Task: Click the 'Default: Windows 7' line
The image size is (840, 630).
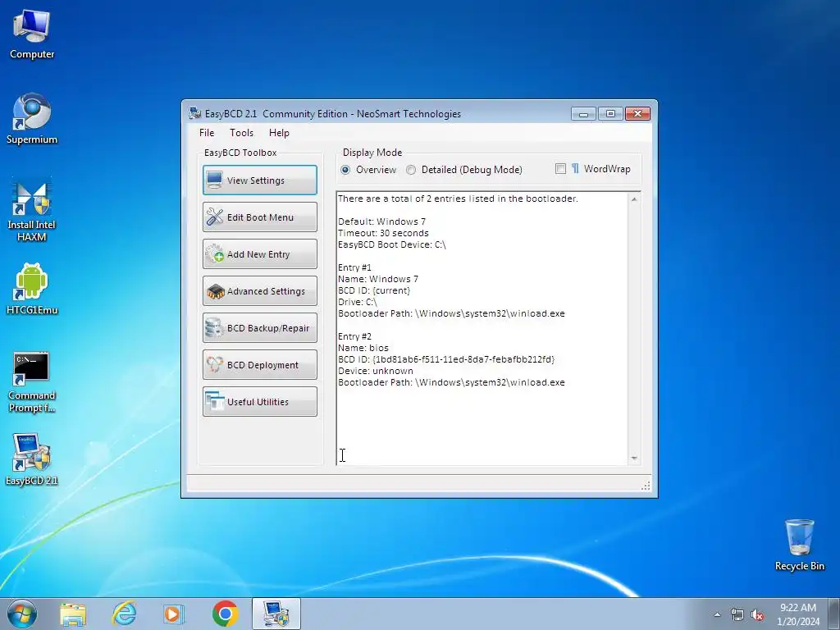Action: [x=381, y=221]
